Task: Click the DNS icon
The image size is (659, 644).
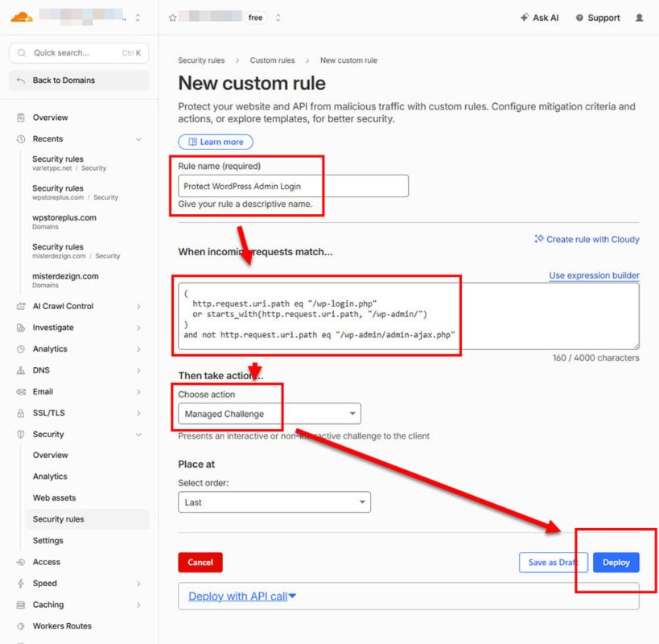Action: (21, 371)
